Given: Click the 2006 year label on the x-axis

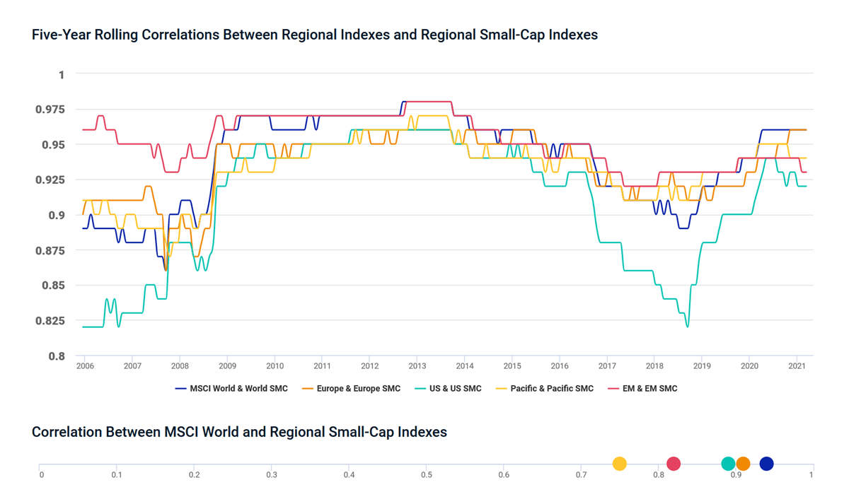Looking at the screenshot, I should click(84, 366).
